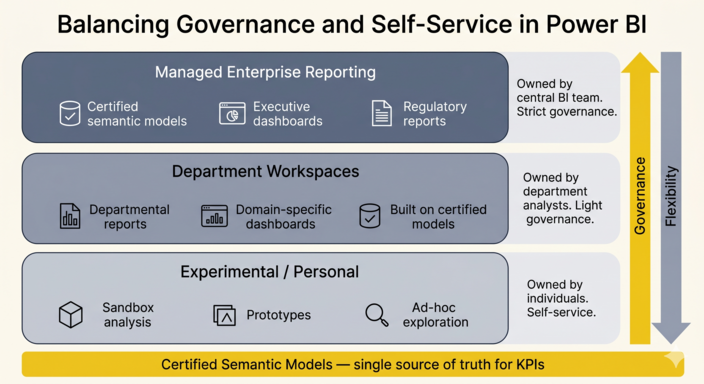The image size is (704, 384).
Task: Click the gray Flexibility downward arrow
Action: point(671,198)
